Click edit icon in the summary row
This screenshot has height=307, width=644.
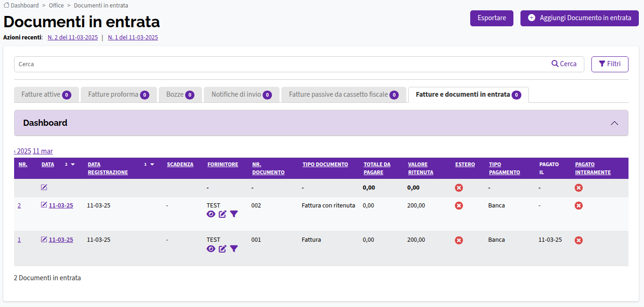coord(44,187)
